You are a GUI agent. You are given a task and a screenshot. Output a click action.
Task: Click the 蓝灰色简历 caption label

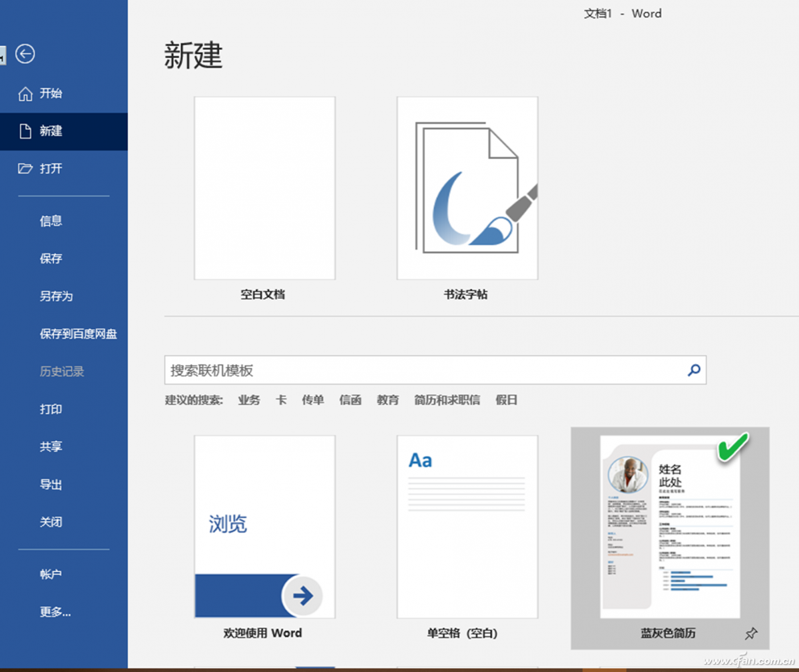tap(668, 633)
